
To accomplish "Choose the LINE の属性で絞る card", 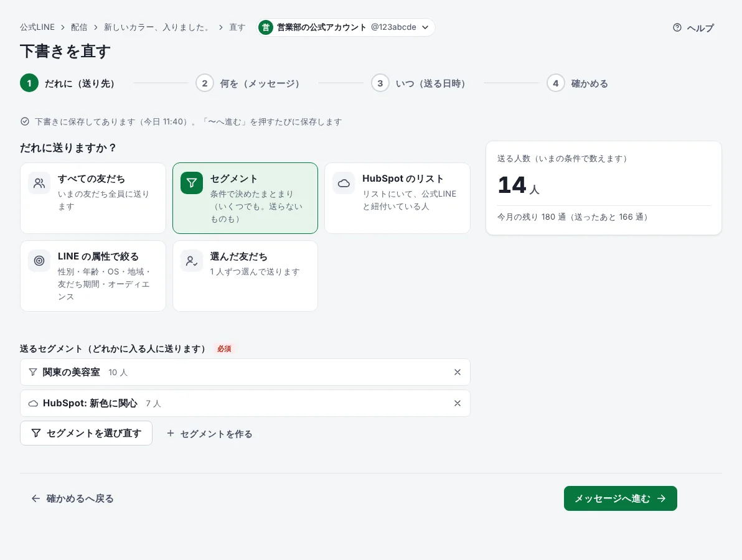I will click(93, 276).
